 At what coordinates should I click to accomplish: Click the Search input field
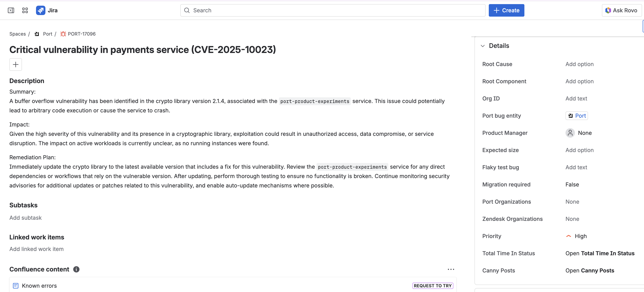[x=333, y=10]
